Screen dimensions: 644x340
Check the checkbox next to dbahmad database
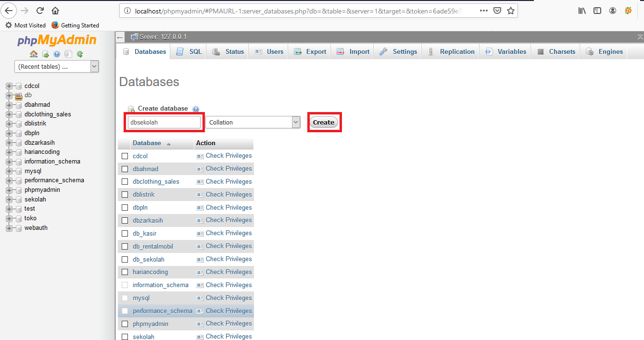[x=125, y=168]
